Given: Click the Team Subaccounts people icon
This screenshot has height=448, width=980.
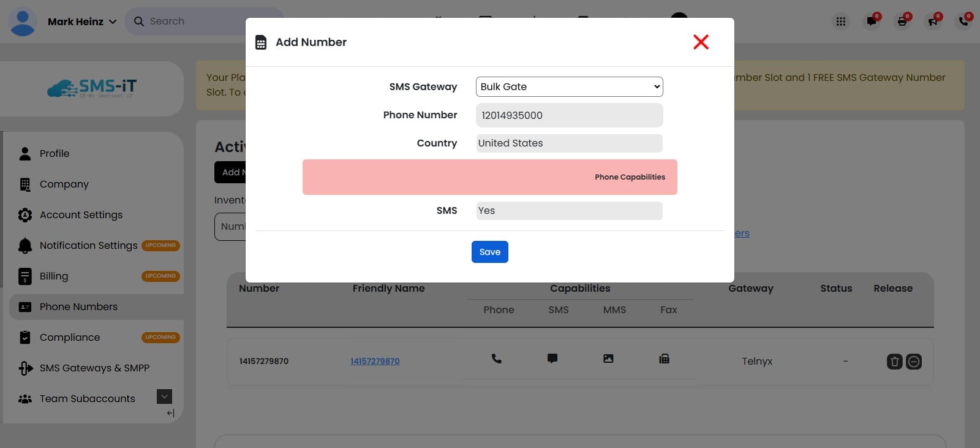Looking at the screenshot, I should click(x=25, y=399).
